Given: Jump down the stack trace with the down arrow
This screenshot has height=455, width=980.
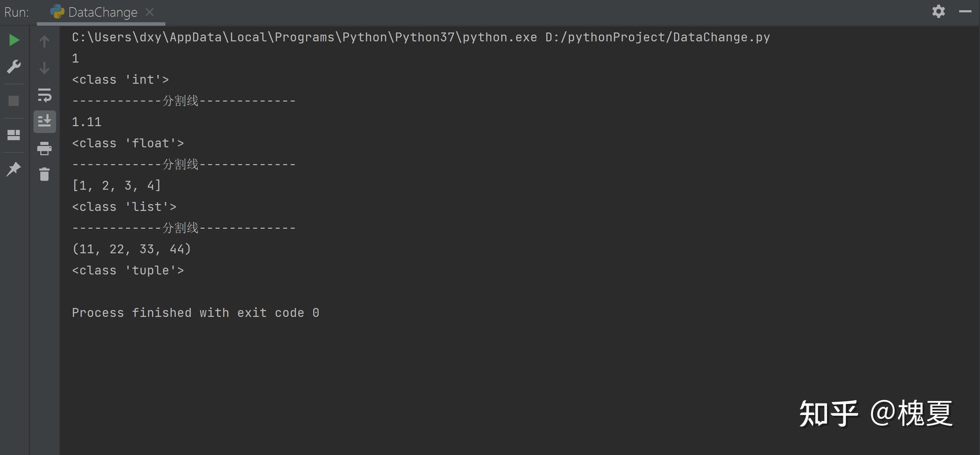Looking at the screenshot, I should pos(44,68).
